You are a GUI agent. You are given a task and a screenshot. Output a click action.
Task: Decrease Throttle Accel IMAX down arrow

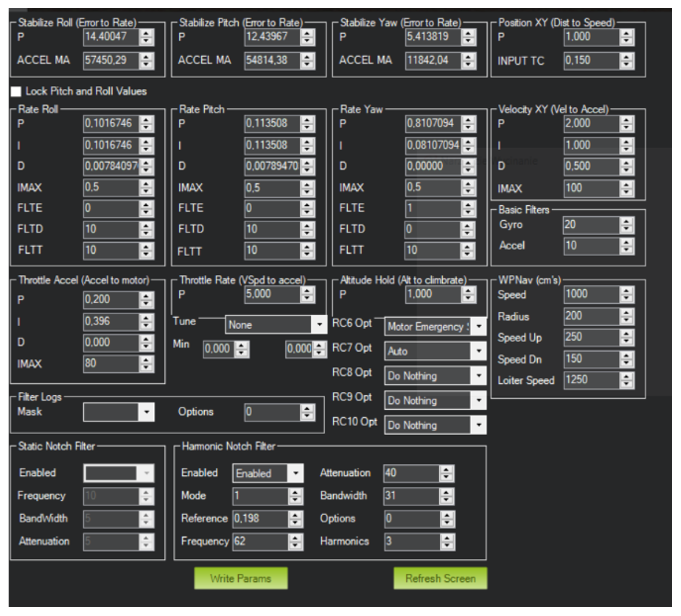(146, 368)
